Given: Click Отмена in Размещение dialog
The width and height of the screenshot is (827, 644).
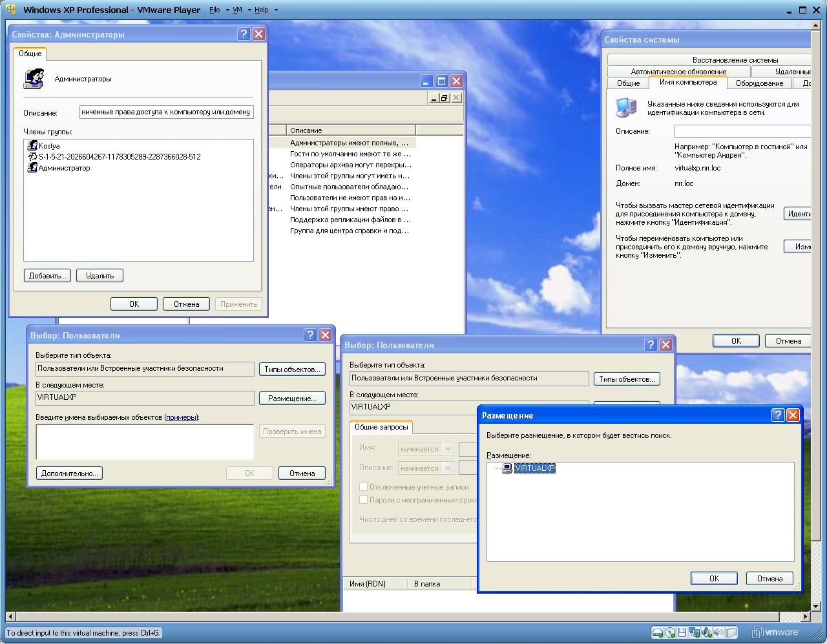Looking at the screenshot, I should [769, 578].
